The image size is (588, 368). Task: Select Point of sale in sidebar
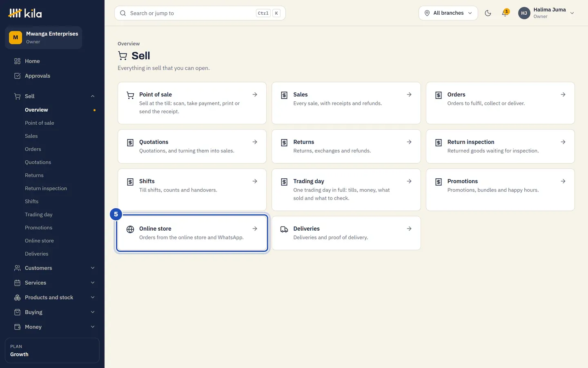point(39,123)
